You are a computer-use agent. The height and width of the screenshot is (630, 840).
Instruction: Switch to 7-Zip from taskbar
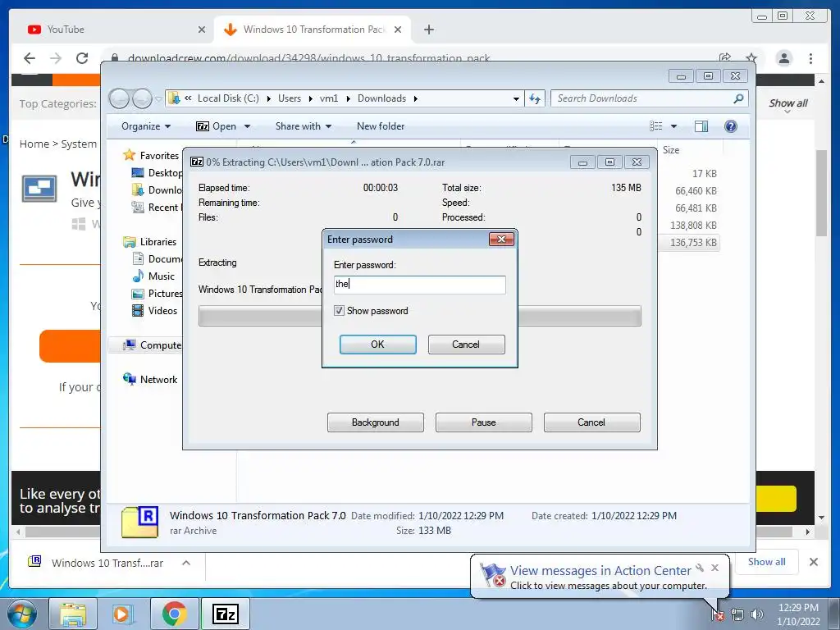tap(225, 614)
